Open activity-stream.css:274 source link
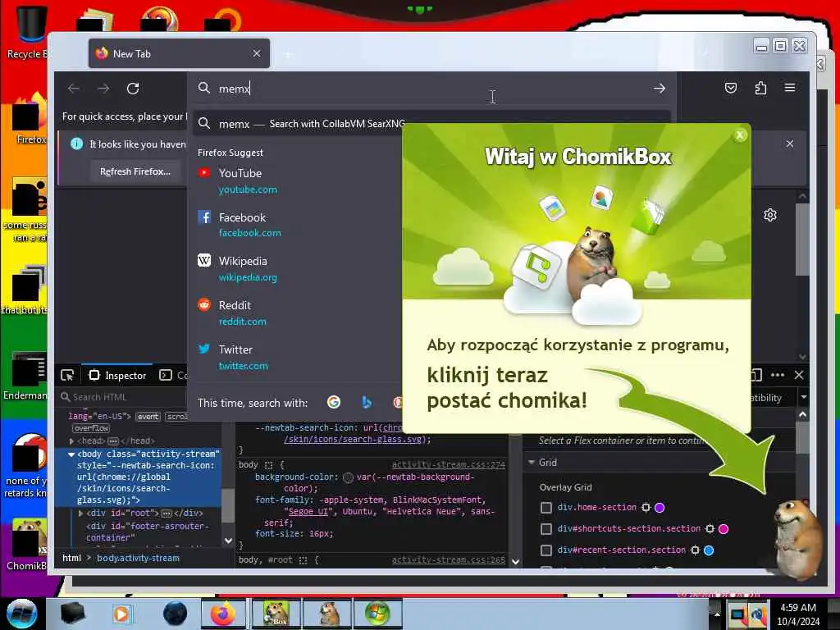The width and height of the screenshot is (840, 630). [x=449, y=464]
